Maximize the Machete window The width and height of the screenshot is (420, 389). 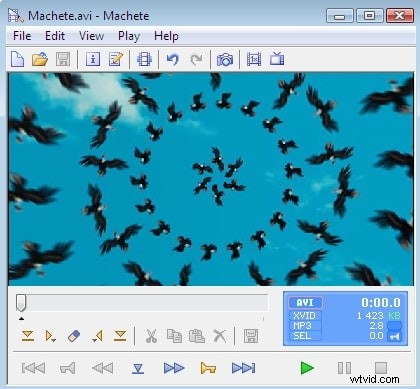369,16
